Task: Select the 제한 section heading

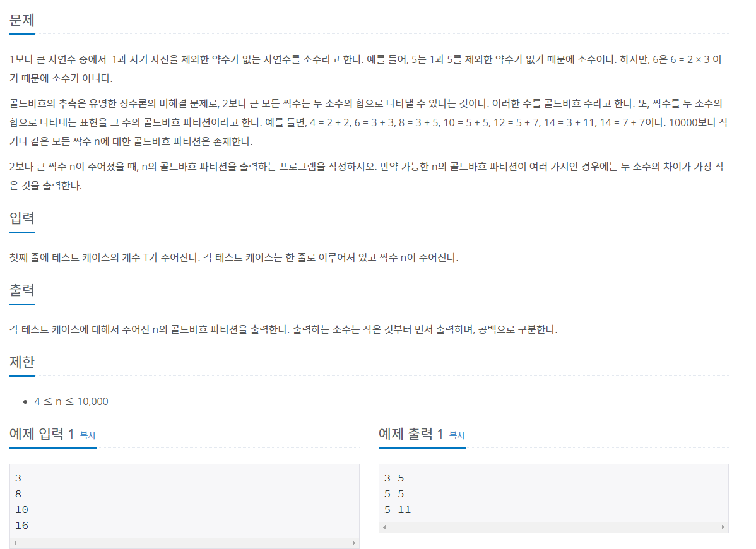Action: click(21, 362)
